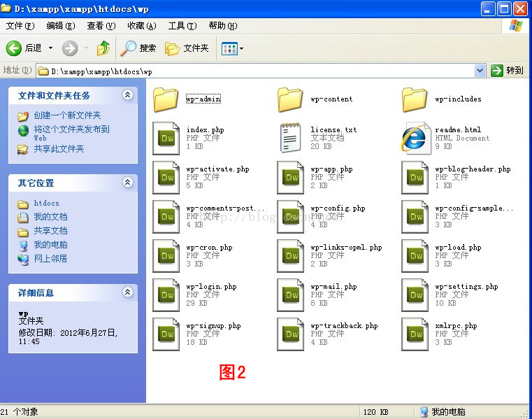Toggle the 文件夹 folders pane button
532x419 pixels.
[x=187, y=48]
